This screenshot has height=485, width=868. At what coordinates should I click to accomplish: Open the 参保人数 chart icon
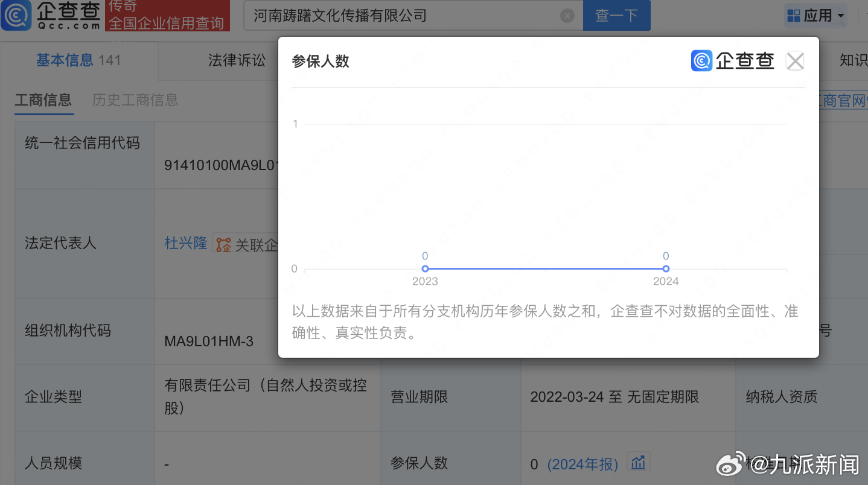coord(638,462)
